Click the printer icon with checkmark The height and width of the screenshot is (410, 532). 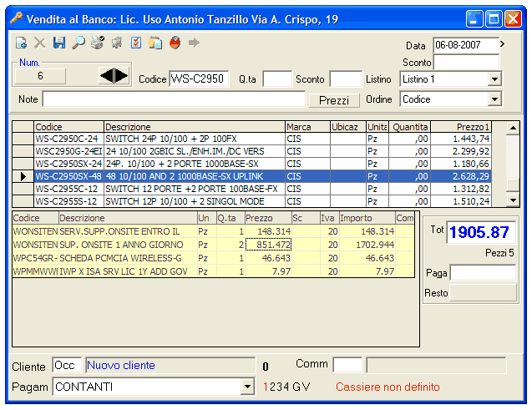98,43
